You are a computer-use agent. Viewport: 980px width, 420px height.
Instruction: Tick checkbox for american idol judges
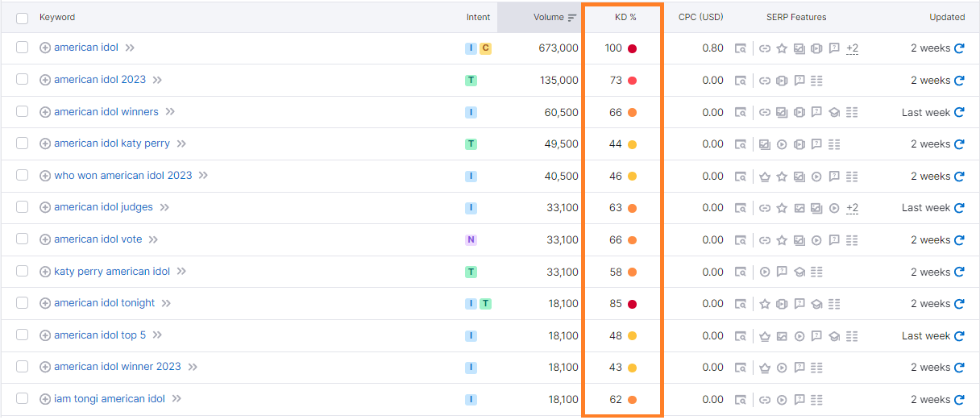click(x=22, y=207)
